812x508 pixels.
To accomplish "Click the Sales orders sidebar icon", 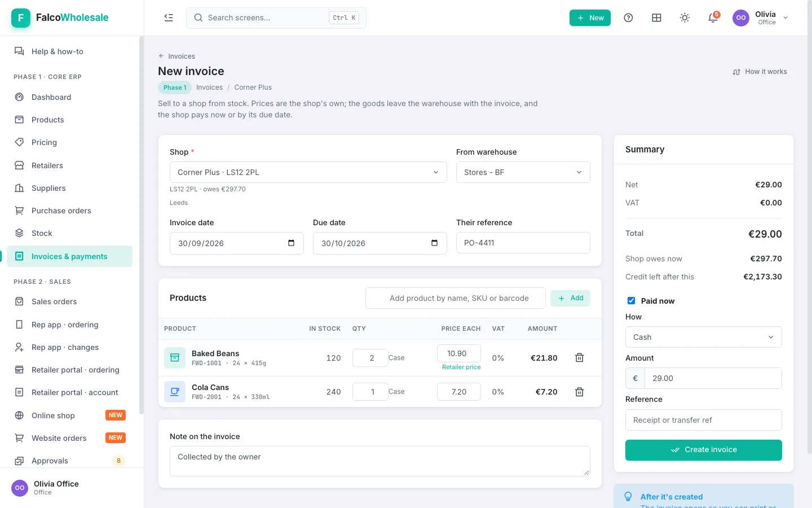I will click(19, 301).
